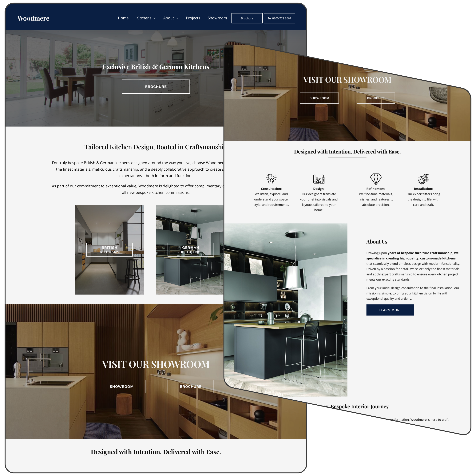Click the Tel 0800 772 3667 button
The width and height of the screenshot is (476, 476).
tap(279, 18)
